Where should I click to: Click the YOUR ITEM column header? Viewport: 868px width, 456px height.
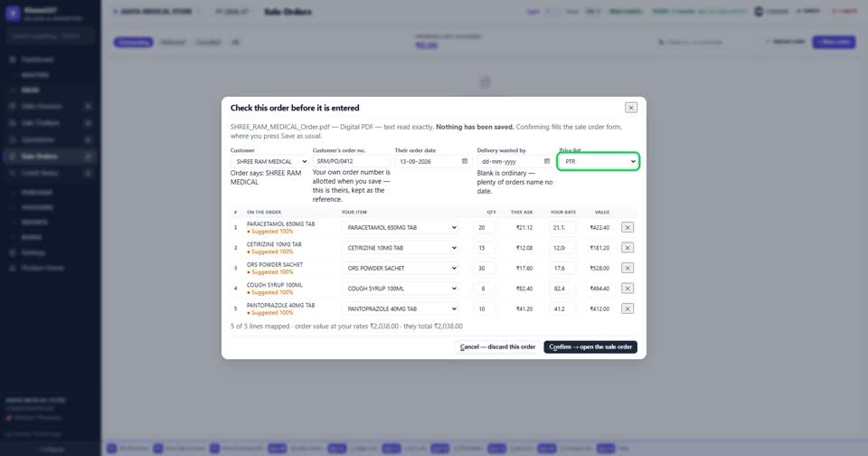[354, 213]
